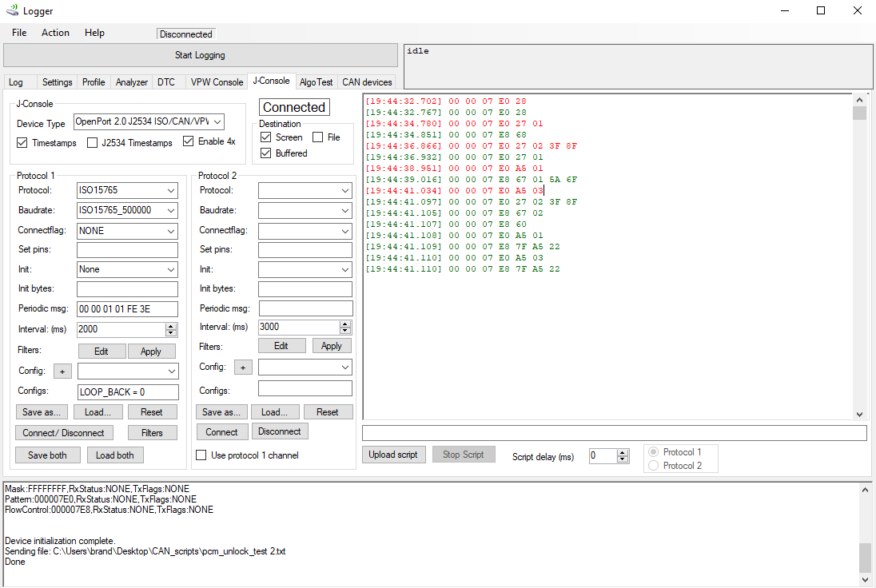The height and width of the screenshot is (588, 876).
Task: Check the File destination checkbox
Action: (318, 137)
